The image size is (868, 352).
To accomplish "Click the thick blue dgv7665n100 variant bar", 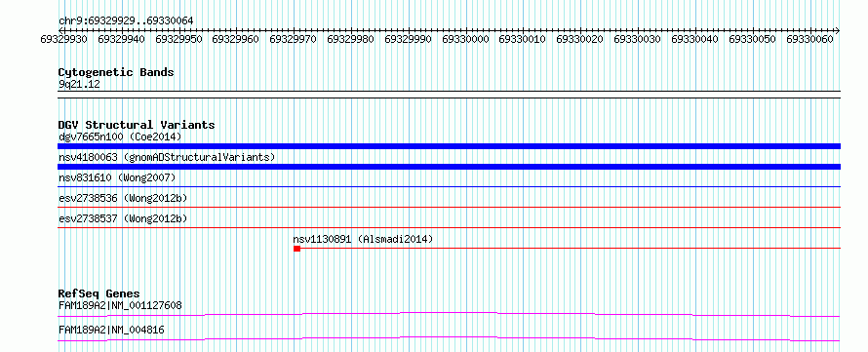I will click(449, 146).
